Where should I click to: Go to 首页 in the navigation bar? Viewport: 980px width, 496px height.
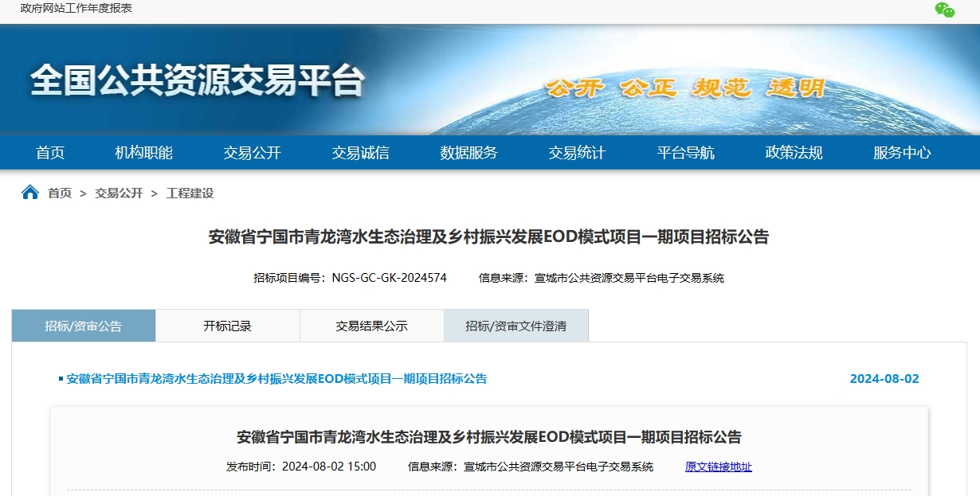(x=50, y=153)
